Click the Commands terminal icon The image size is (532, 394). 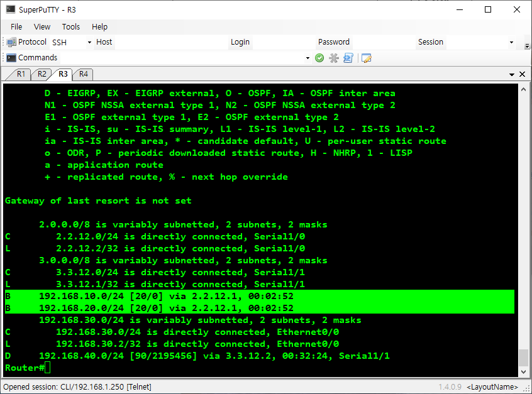click(x=11, y=58)
